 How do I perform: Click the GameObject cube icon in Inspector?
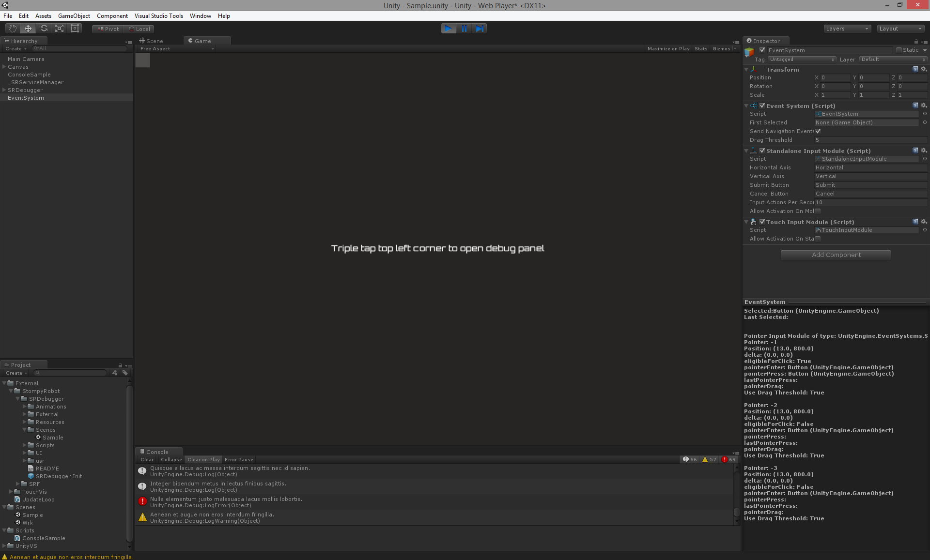tap(749, 52)
